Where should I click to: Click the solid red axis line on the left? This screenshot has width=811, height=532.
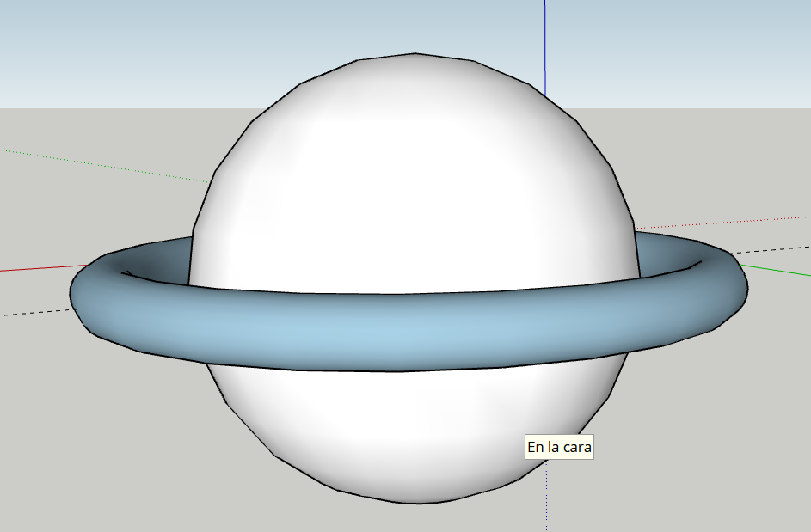pyautogui.click(x=34, y=269)
